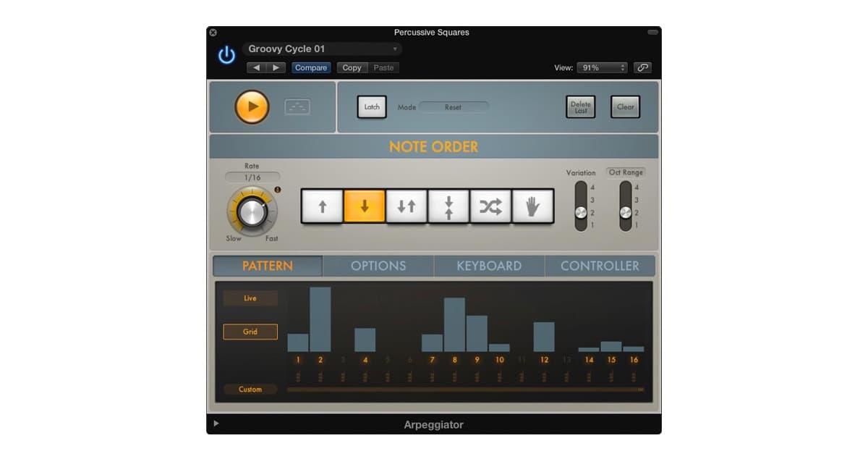
Task: Toggle the plug-in power button
Action: 227,56
